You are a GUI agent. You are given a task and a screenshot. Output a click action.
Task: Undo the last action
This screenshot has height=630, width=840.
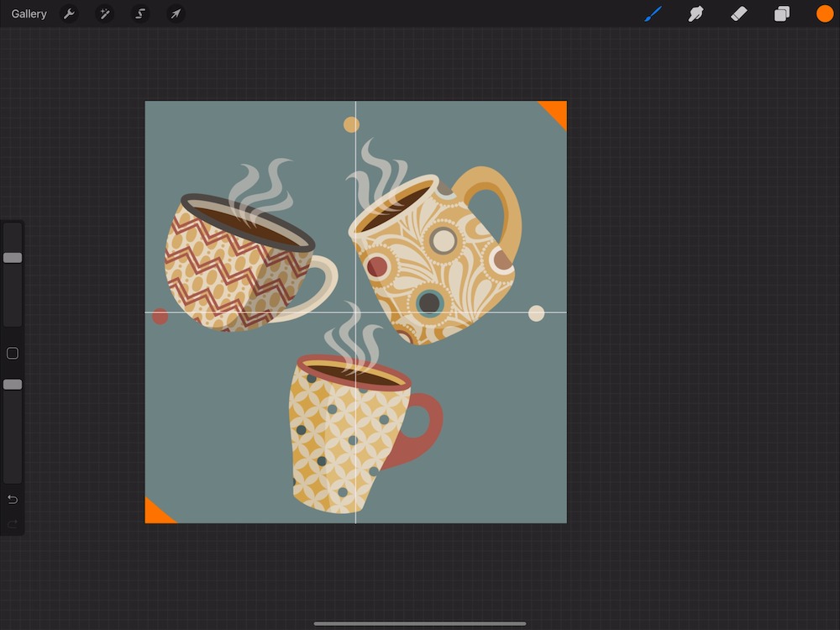click(13, 500)
